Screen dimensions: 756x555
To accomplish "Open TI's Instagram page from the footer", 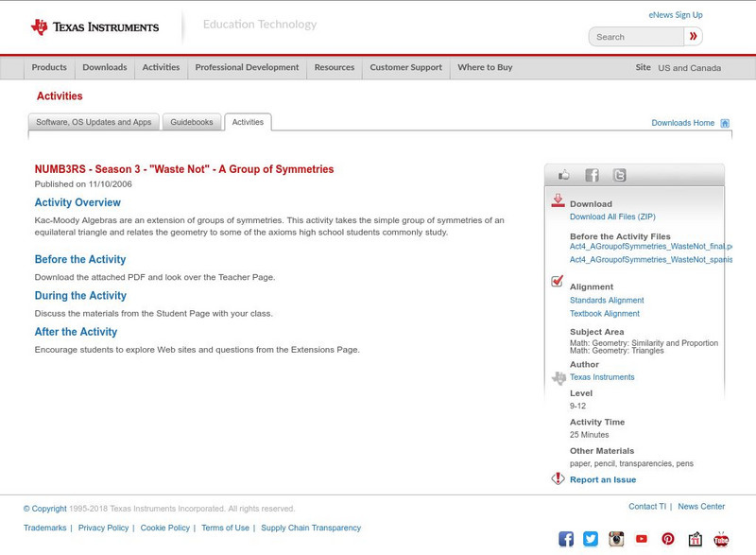I will click(x=616, y=538).
